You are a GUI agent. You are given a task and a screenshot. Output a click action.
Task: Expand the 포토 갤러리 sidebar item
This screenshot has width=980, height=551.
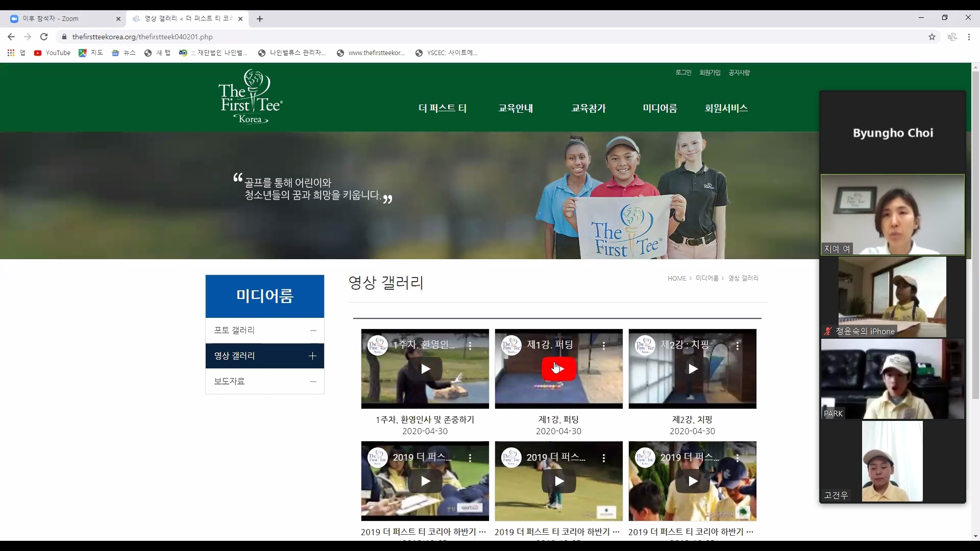pos(313,330)
